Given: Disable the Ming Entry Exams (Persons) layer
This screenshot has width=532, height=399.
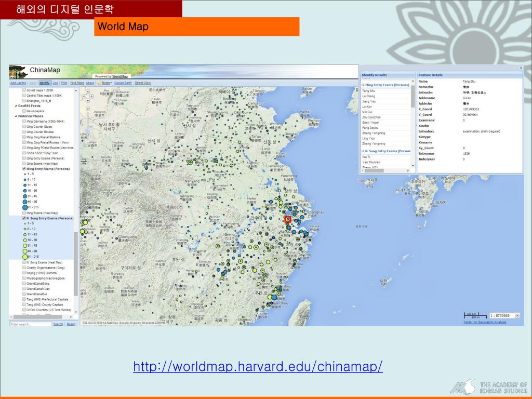Looking at the screenshot, I should pyautogui.click(x=24, y=169).
